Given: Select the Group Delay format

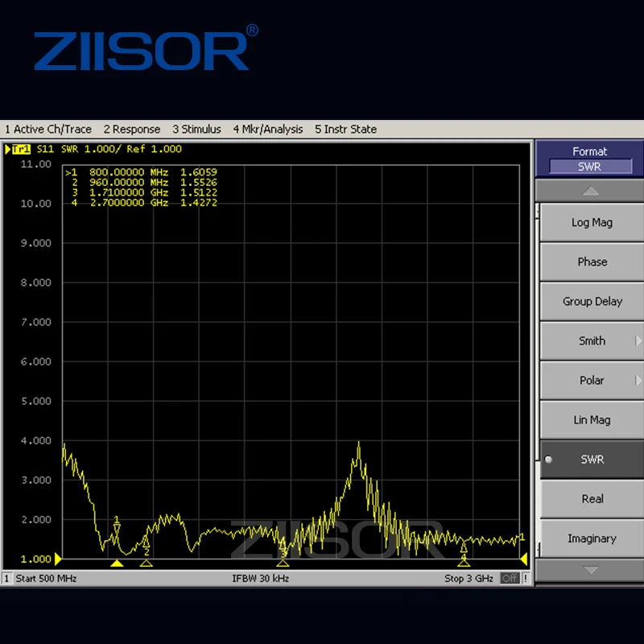Looking at the screenshot, I should click(x=592, y=301).
